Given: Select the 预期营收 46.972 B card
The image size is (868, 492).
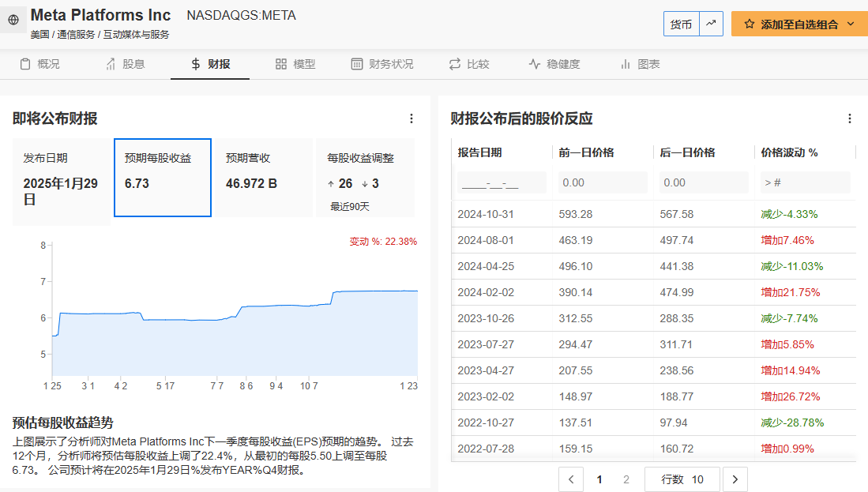Looking at the screenshot, I should point(264,177).
